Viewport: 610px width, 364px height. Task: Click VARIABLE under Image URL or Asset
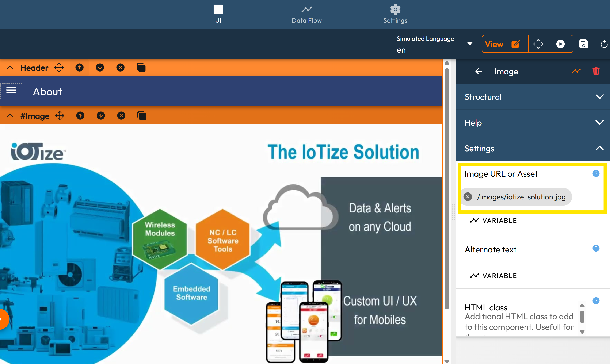[493, 220]
